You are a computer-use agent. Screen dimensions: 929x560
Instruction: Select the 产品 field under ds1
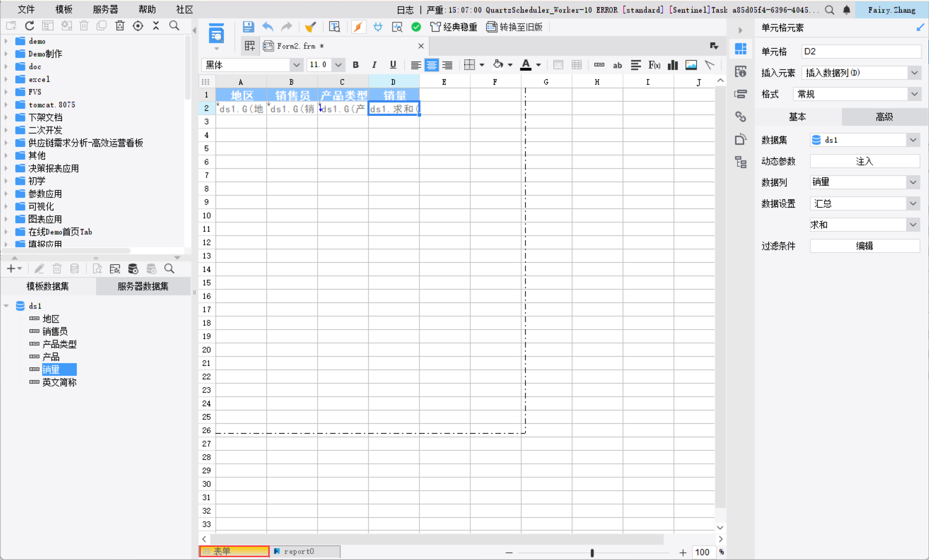(51, 357)
